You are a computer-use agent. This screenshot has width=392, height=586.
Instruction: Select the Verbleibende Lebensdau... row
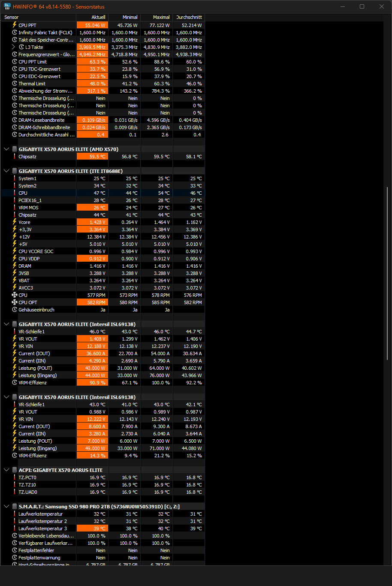point(103,536)
